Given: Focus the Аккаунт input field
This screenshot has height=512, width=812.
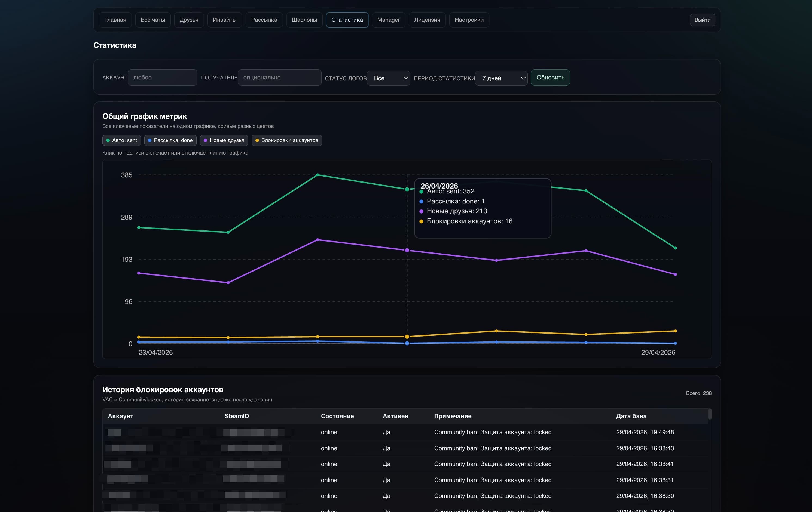Looking at the screenshot, I should [163, 78].
